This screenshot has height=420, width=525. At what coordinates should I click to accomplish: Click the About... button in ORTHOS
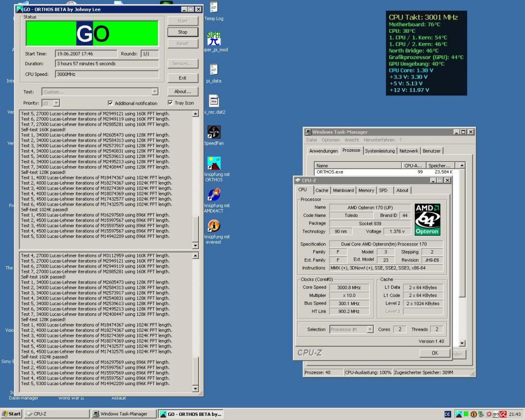click(183, 91)
